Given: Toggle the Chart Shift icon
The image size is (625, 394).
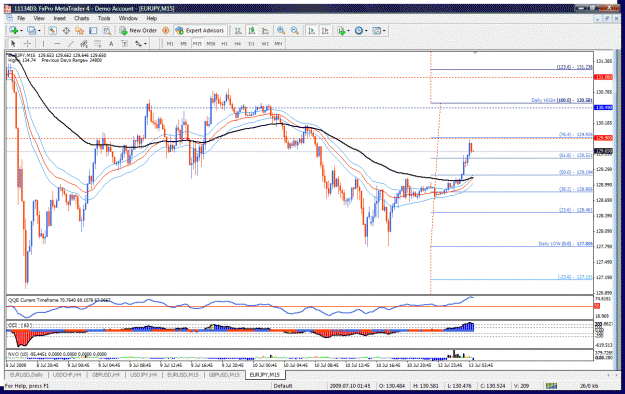Looking at the screenshot, I should coord(325,30).
